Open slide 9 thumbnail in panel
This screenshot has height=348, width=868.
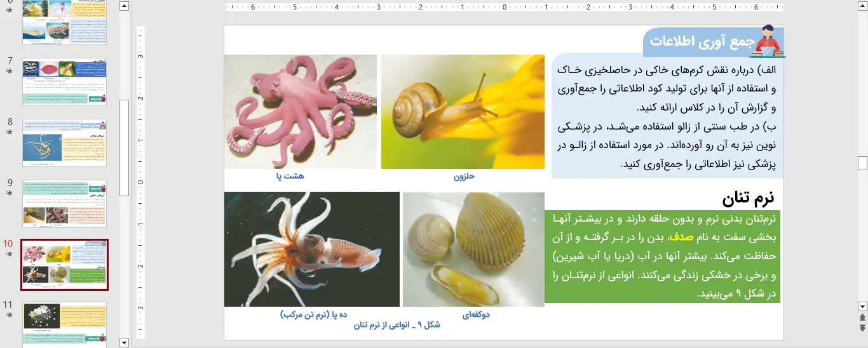[64, 203]
